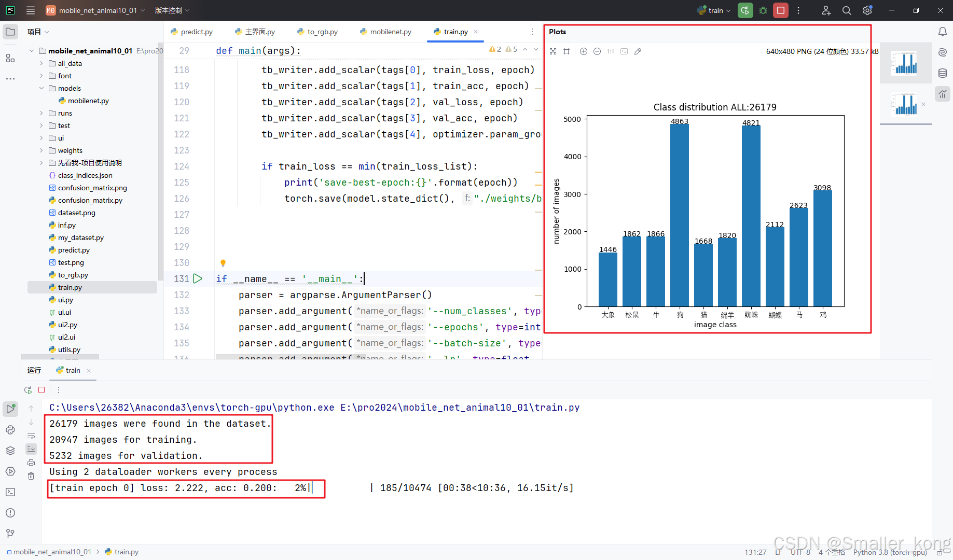Open the Terminal tool window
The height and width of the screenshot is (560, 953).
[x=10, y=492]
